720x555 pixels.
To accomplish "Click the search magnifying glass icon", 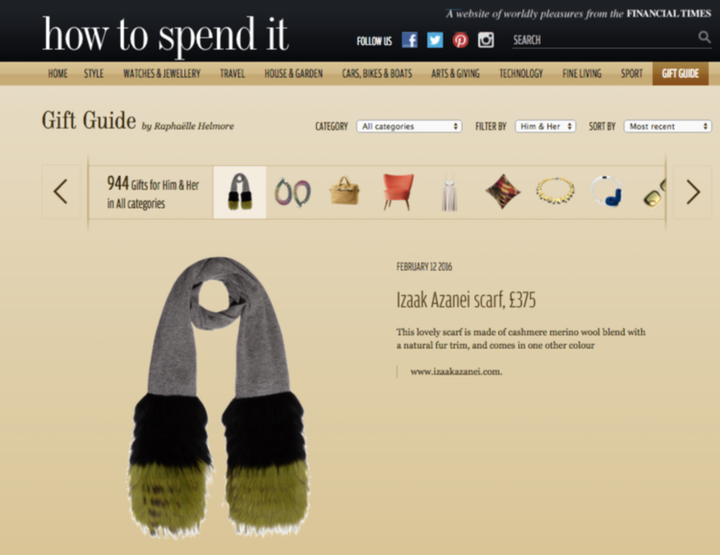I will 704,37.
